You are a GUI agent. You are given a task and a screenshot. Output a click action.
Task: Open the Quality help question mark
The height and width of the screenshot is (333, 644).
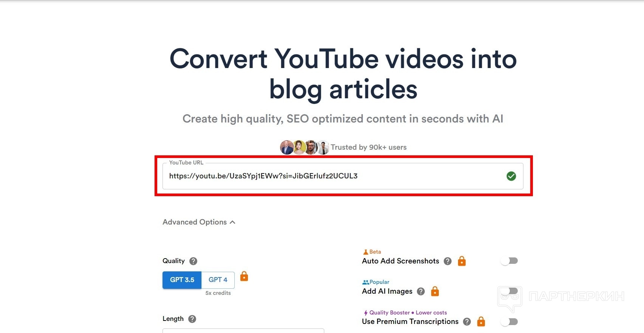[x=193, y=261]
